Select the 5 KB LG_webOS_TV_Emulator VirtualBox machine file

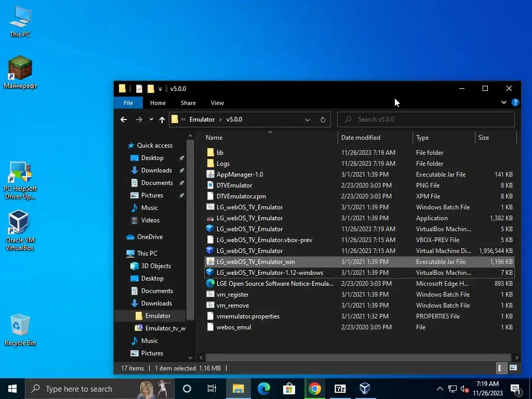(360, 229)
